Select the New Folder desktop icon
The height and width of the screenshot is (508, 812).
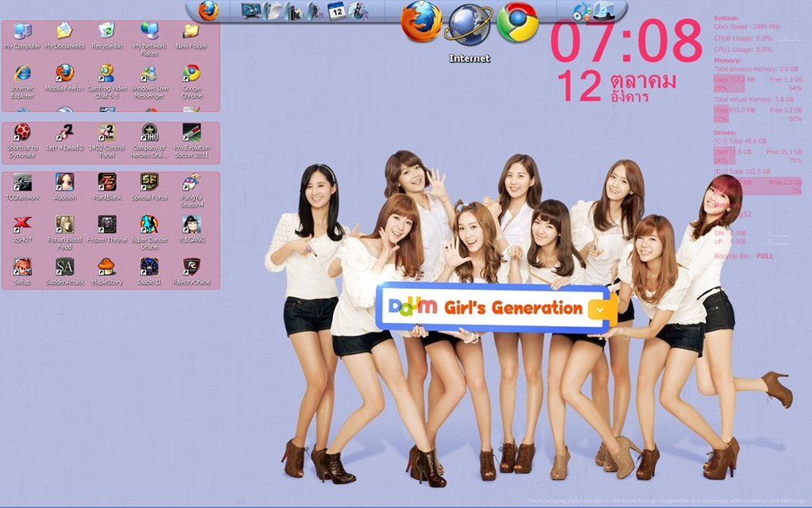coord(191,35)
